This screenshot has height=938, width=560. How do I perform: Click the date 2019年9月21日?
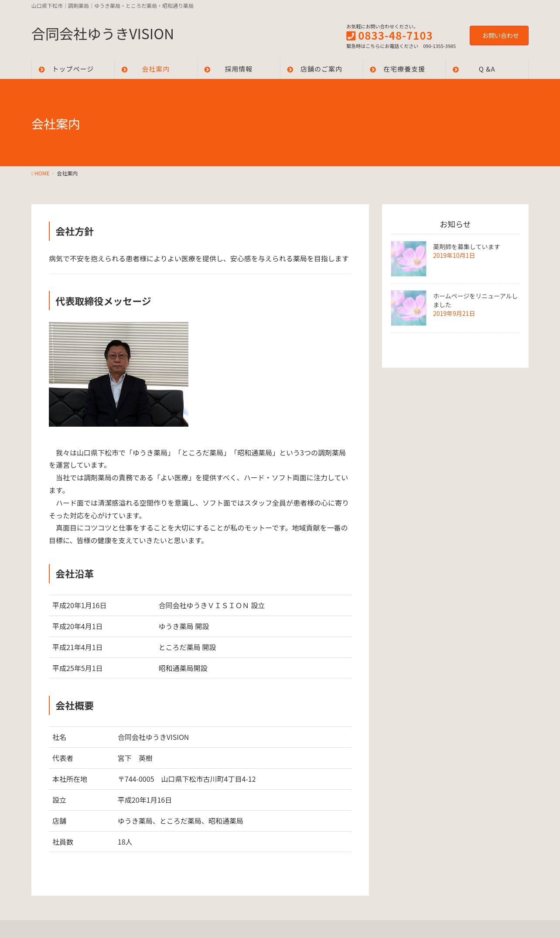point(454,314)
